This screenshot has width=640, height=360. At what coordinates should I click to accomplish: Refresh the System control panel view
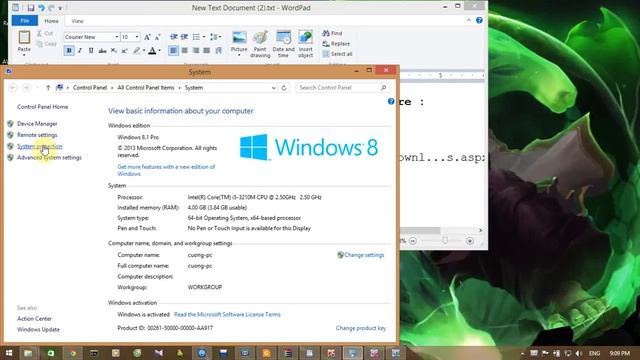click(x=284, y=88)
